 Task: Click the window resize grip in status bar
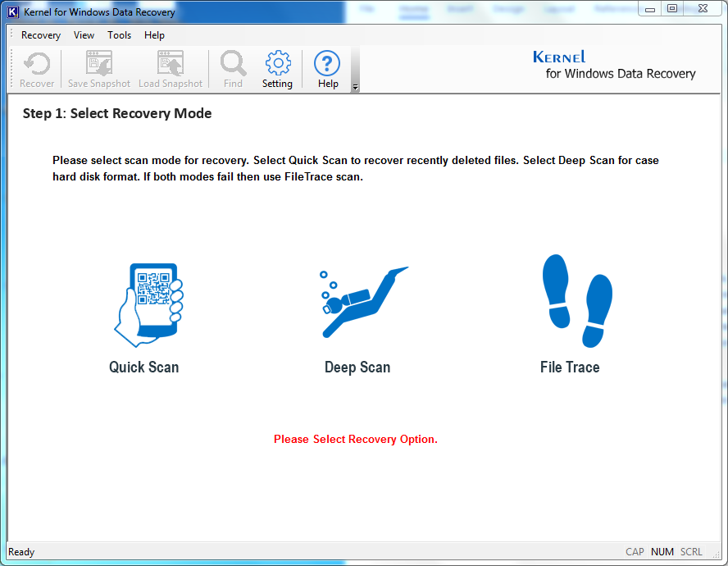coord(716,553)
